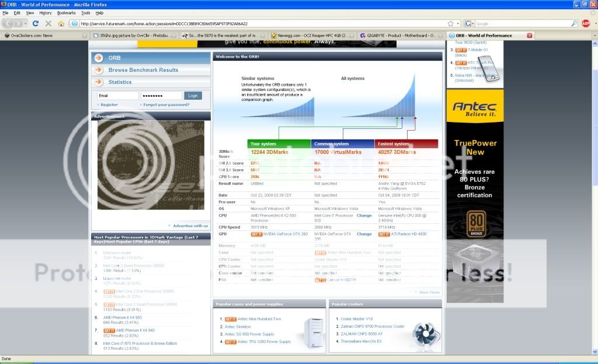Screen dimensions: 598x364
Task: Open the Statistics link
Action: click(x=120, y=82)
